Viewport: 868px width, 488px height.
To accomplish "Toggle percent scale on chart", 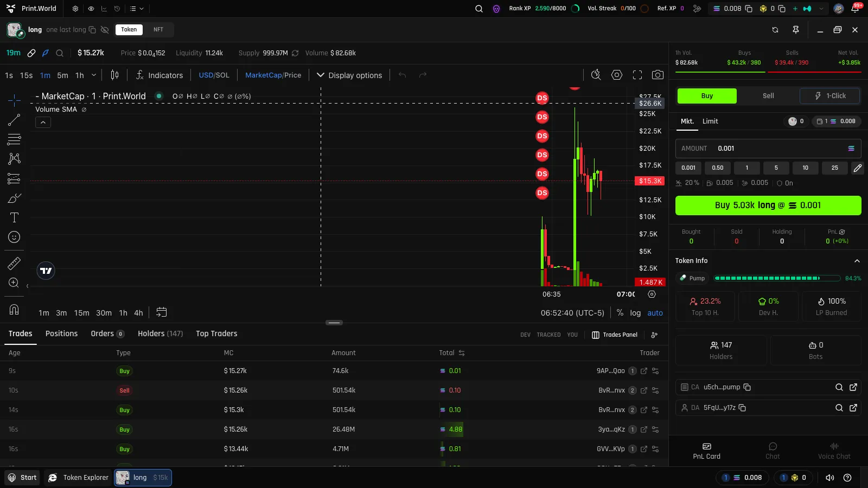I will point(620,313).
